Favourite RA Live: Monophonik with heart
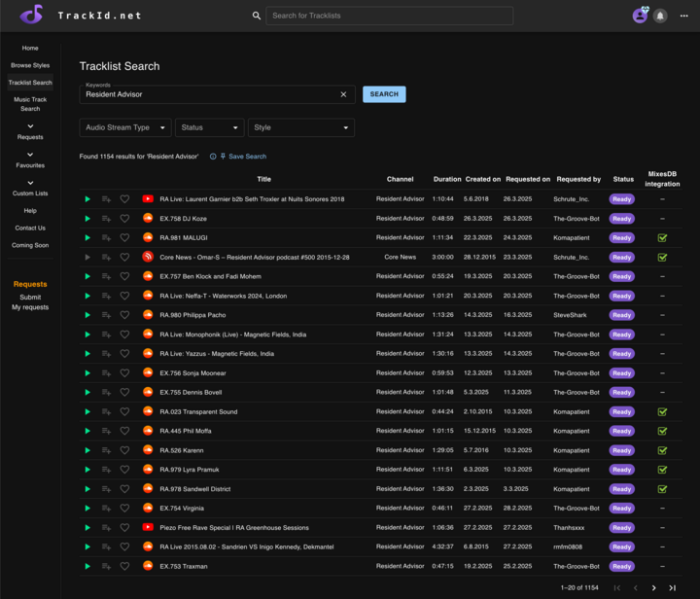 click(124, 335)
